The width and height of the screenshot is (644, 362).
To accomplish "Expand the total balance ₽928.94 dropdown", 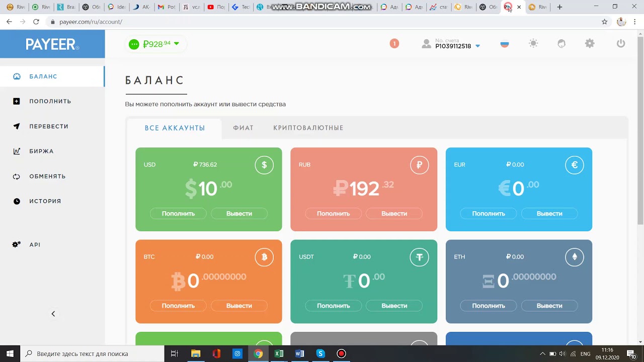I will pos(177,44).
